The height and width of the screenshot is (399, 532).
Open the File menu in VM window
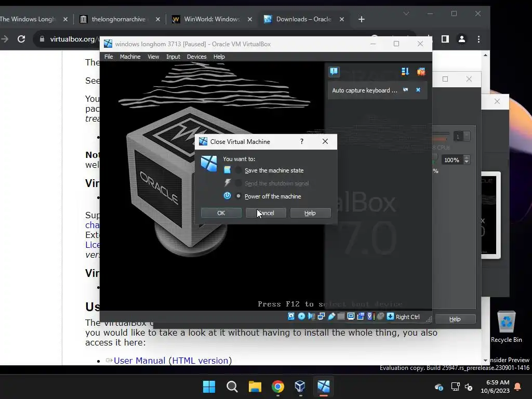pyautogui.click(x=109, y=57)
